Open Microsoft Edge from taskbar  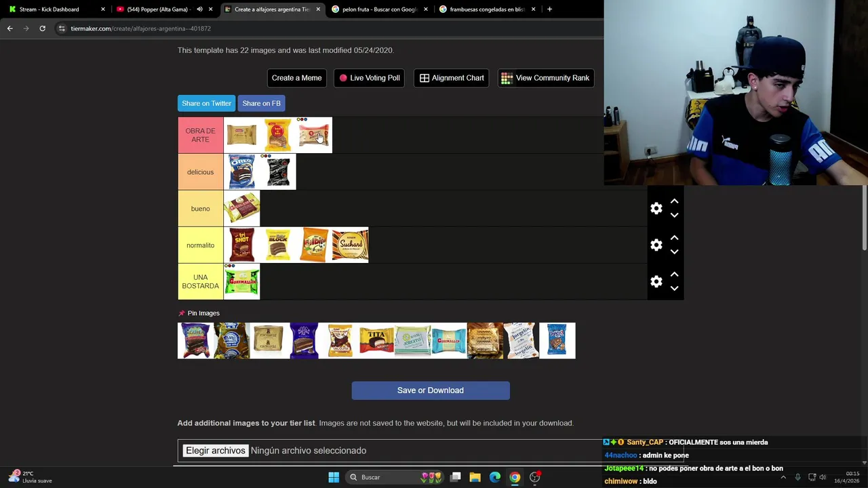[x=495, y=477]
